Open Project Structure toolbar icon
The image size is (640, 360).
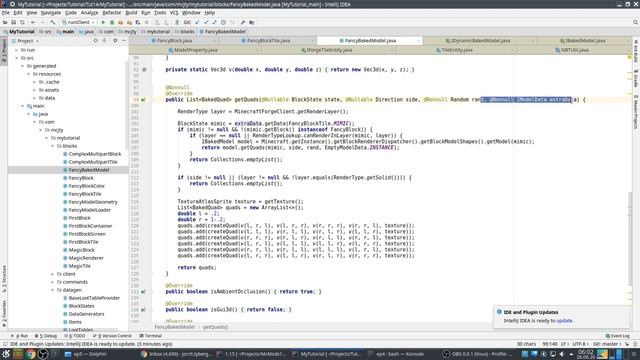pos(252,22)
